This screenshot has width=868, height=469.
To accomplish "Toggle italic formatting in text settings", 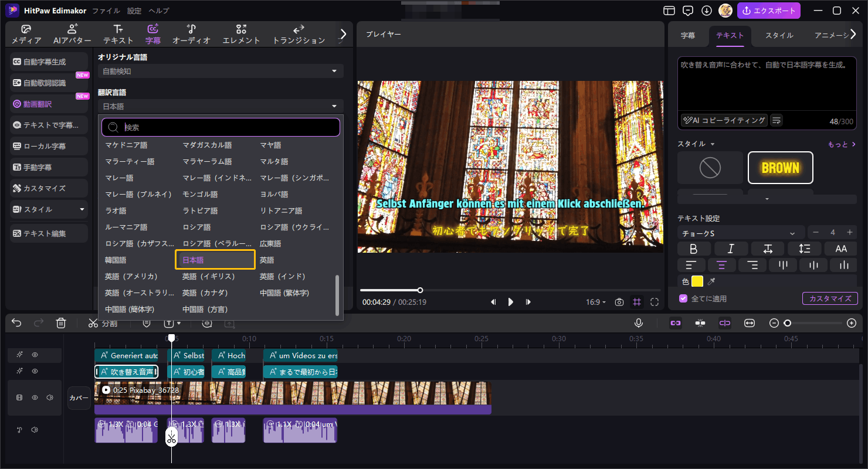I will point(731,248).
